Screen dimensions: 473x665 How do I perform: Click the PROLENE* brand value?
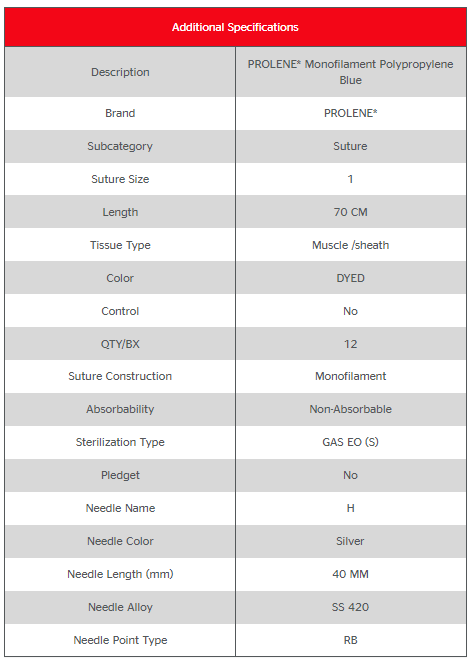(x=350, y=113)
